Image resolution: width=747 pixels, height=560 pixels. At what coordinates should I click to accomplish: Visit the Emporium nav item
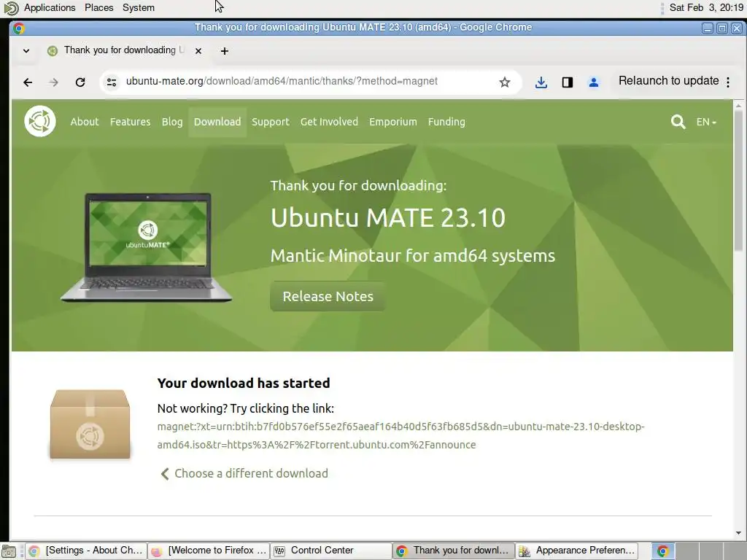click(393, 122)
